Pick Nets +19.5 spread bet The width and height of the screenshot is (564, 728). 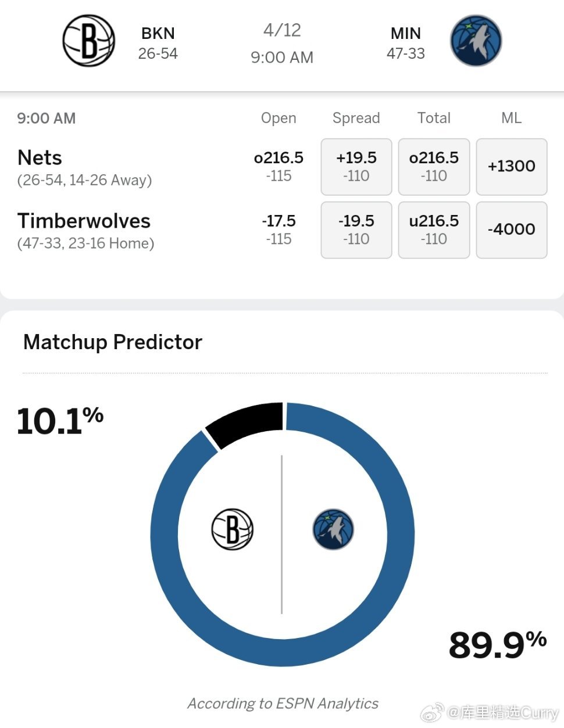pos(356,167)
